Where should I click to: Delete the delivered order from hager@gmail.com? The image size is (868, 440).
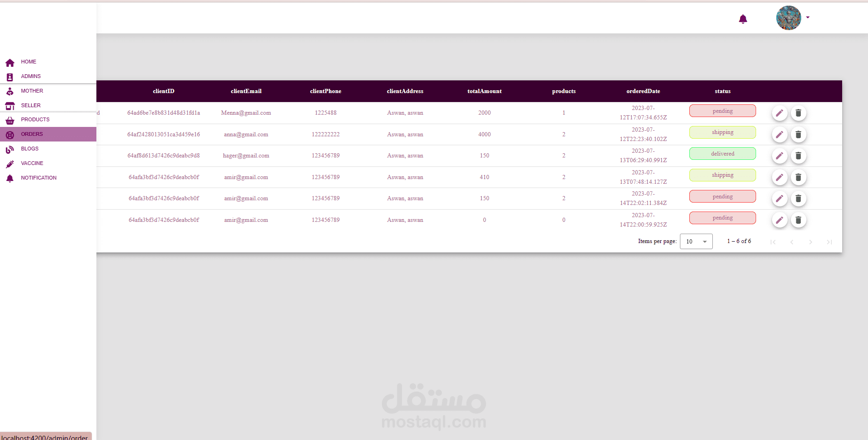pos(798,156)
